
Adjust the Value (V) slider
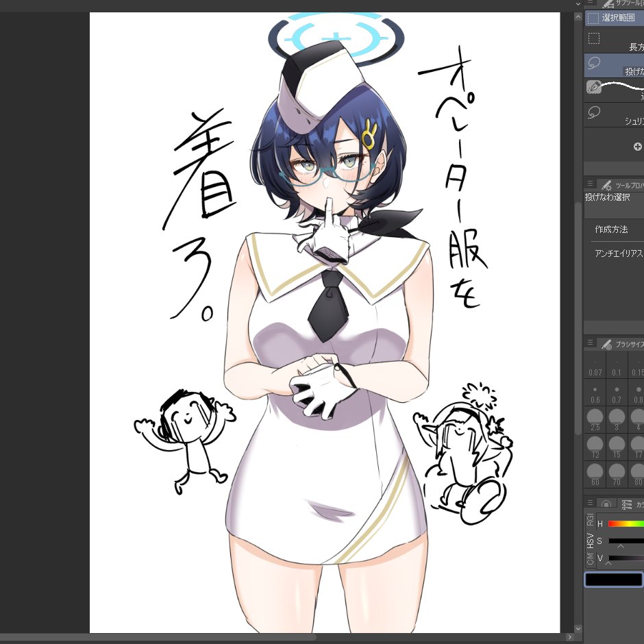point(626,558)
